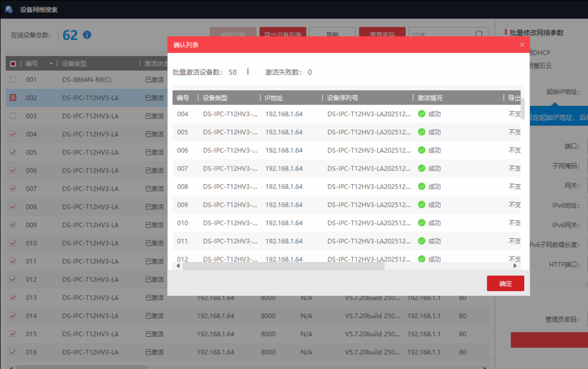Click the 设备序列号 column header in the dialog

tap(342, 98)
